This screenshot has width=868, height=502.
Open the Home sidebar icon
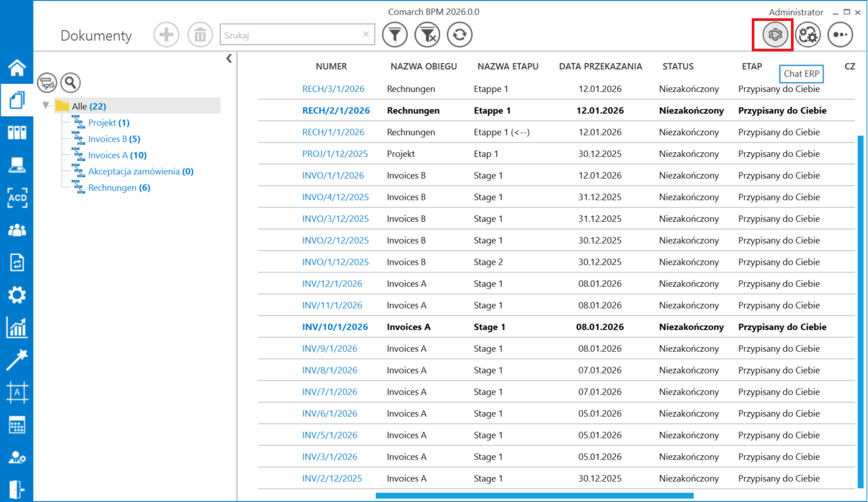tap(17, 68)
